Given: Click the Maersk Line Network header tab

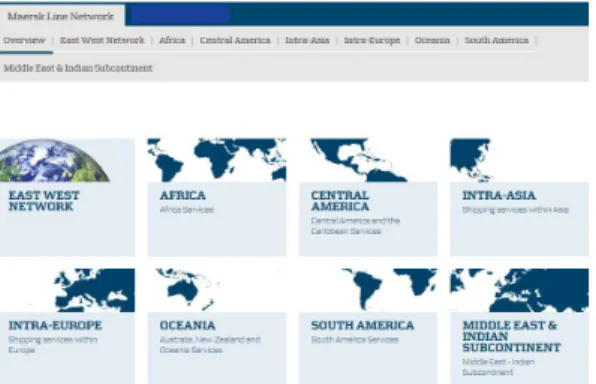Looking at the screenshot, I should [61, 16].
